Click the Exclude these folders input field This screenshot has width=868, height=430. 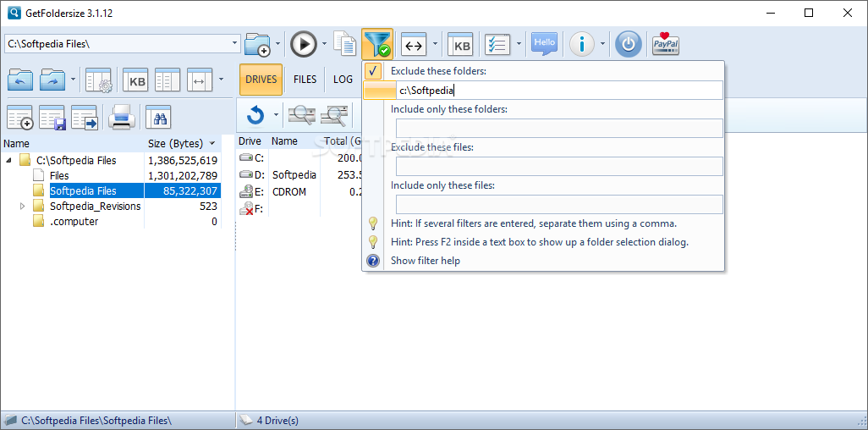559,91
